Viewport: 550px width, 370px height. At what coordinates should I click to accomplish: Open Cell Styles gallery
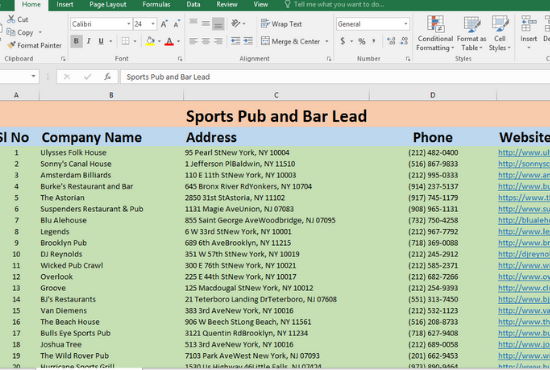(499, 33)
